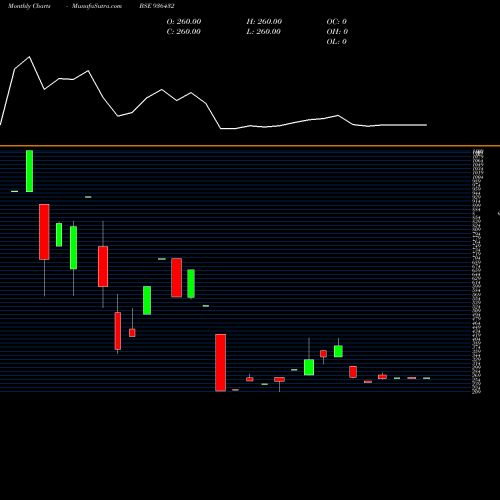Click the MunafaSutra.com watermark label
The image size is (500, 500).
tap(97, 6)
